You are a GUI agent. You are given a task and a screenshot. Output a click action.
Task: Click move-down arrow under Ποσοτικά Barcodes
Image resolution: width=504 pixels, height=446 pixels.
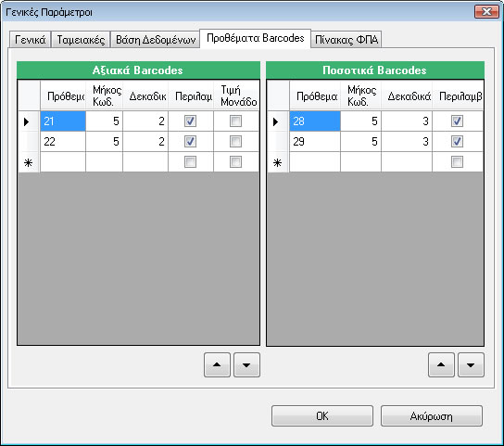(x=471, y=364)
